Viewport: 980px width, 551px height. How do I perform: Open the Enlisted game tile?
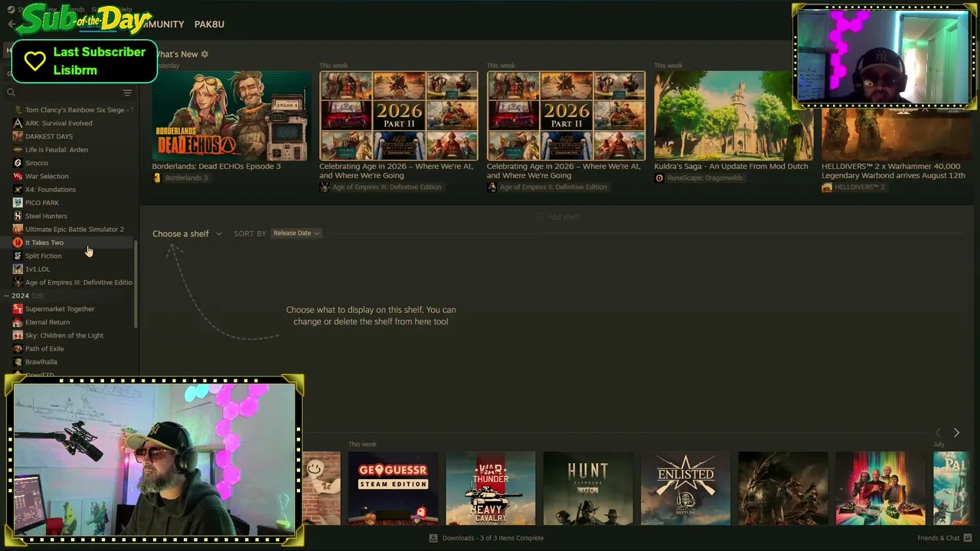pyautogui.click(x=686, y=489)
